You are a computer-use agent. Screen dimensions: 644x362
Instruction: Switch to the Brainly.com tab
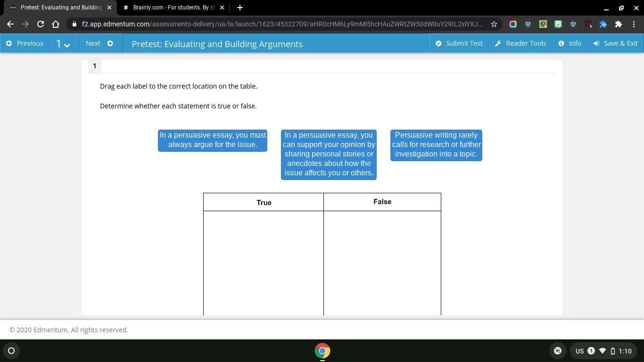point(173,8)
